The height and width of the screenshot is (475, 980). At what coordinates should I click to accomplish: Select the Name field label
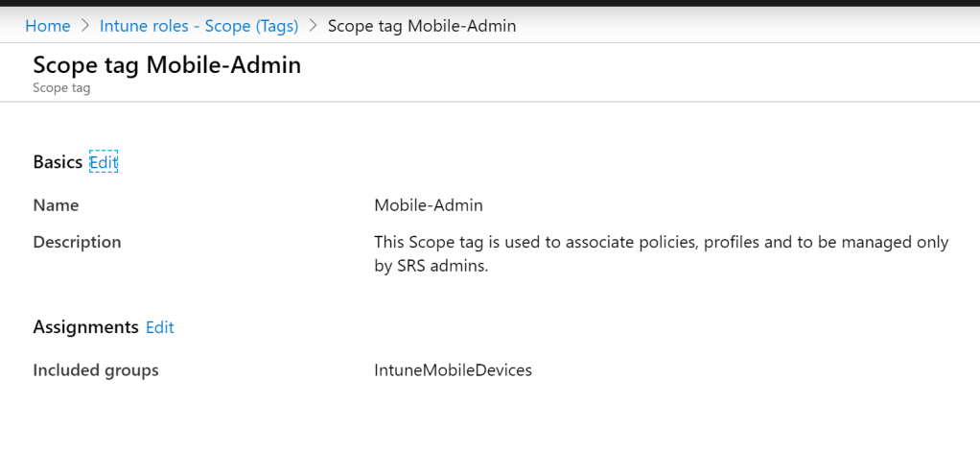tap(56, 205)
